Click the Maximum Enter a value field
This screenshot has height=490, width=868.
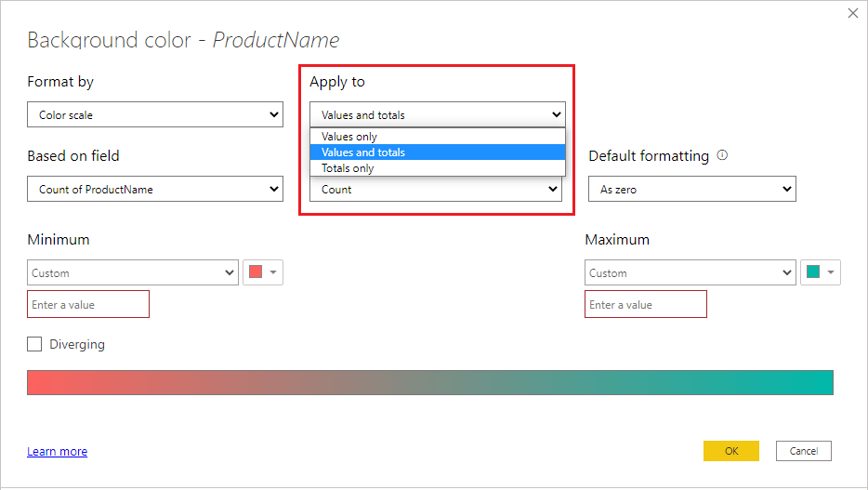646,304
